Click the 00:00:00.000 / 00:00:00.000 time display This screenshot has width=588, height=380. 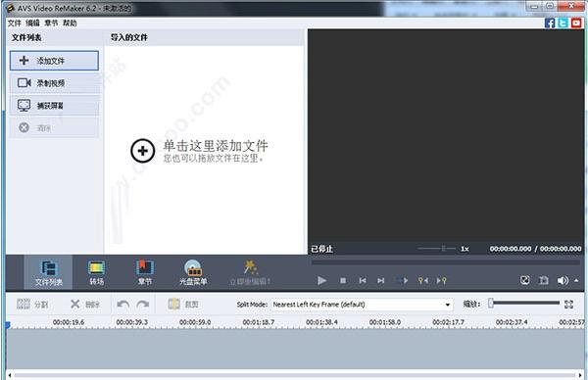[x=535, y=249]
